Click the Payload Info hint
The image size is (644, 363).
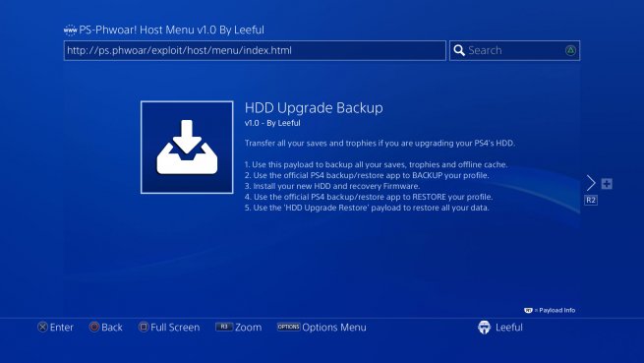pos(550,311)
